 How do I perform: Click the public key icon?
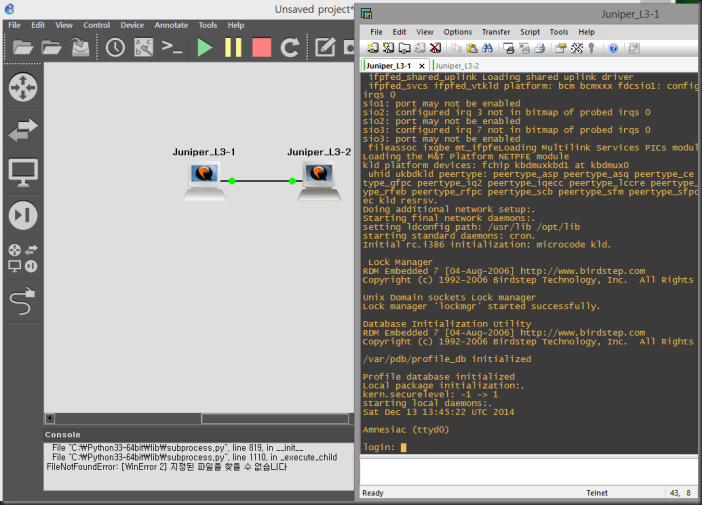point(591,48)
